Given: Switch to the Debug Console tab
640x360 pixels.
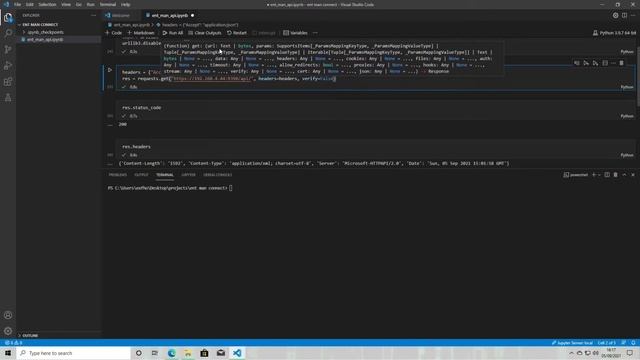Looking at the screenshot, I should (218, 175).
